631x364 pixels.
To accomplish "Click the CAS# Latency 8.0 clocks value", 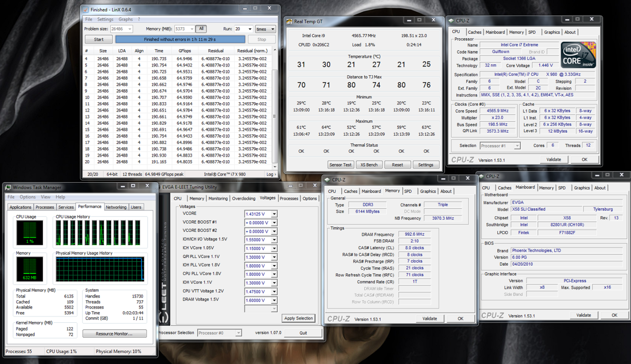I will pos(414,248).
